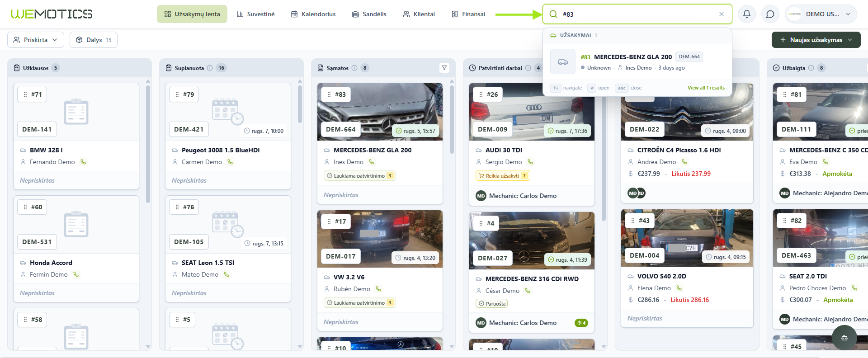Click the search magnifier icon
Viewport: 868px width, 358px height.
pyautogui.click(x=553, y=14)
